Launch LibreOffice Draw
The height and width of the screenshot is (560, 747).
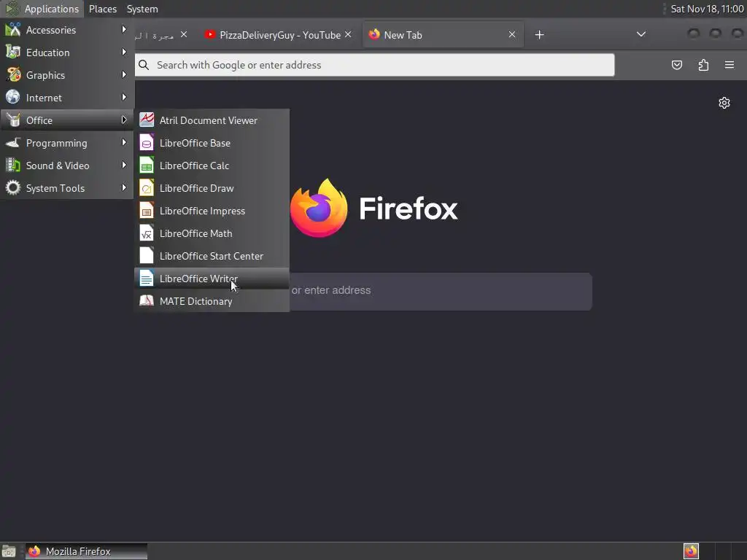pyautogui.click(x=212, y=188)
